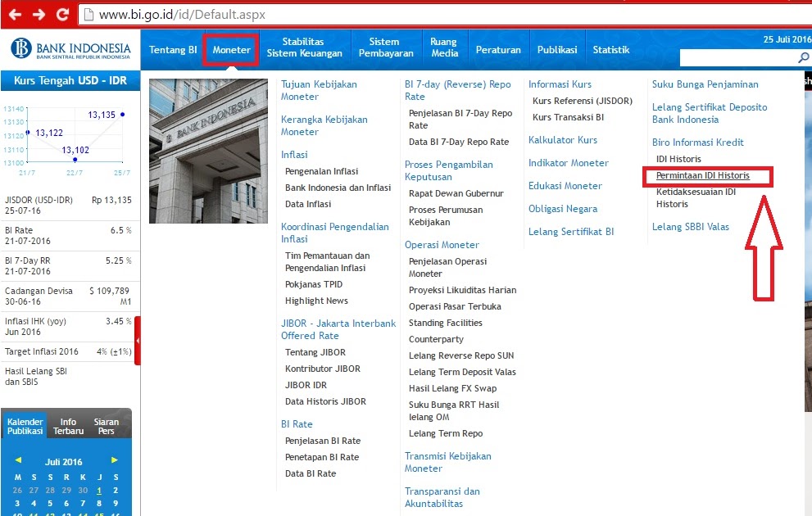The image size is (812, 516).
Task: Click the site search box
Action: [738, 58]
